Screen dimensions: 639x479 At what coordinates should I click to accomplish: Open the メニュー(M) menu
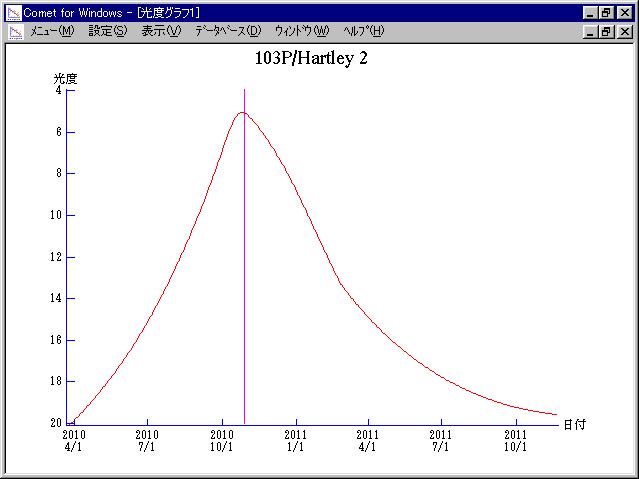[x=52, y=31]
